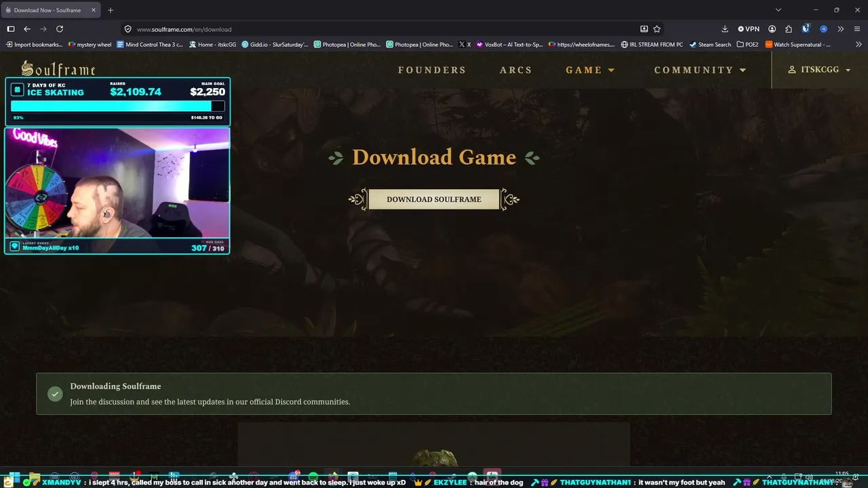Viewport: 868px width, 488px height.
Task: Open the Home - itskcGG bookmark
Action: point(212,45)
